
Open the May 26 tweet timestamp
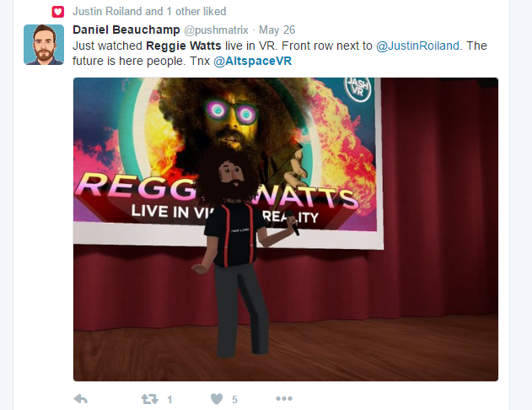(x=277, y=30)
